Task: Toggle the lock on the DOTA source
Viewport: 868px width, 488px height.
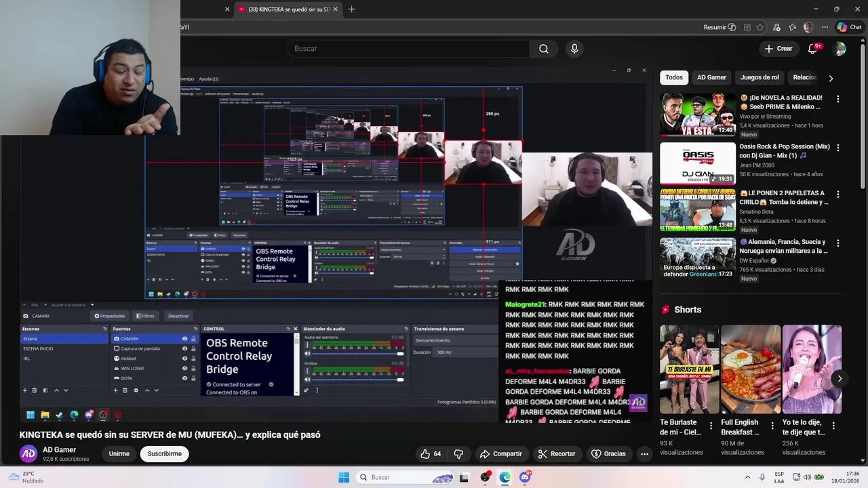Action: [193, 378]
